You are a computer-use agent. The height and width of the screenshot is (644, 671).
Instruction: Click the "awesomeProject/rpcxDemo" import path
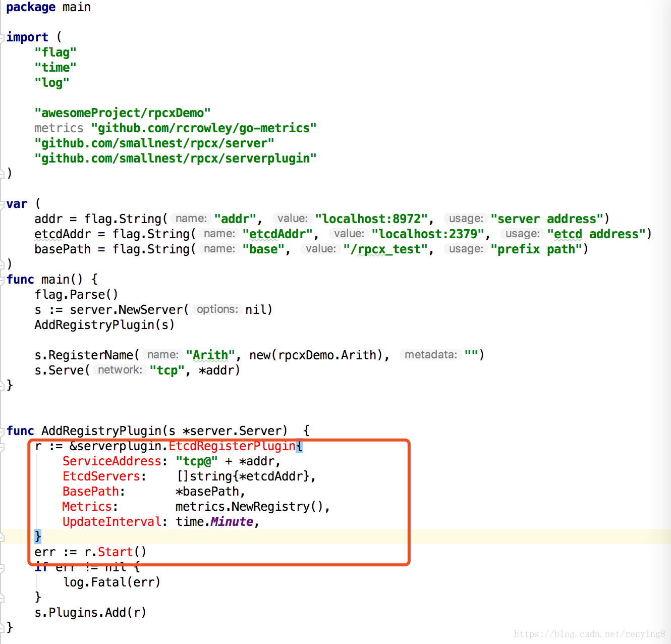123,113
